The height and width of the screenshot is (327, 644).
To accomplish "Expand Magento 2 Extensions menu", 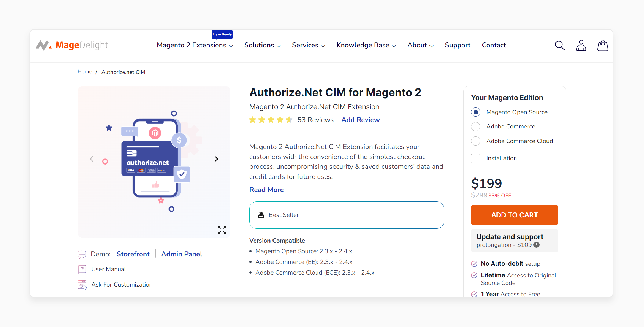I will pyautogui.click(x=195, y=45).
